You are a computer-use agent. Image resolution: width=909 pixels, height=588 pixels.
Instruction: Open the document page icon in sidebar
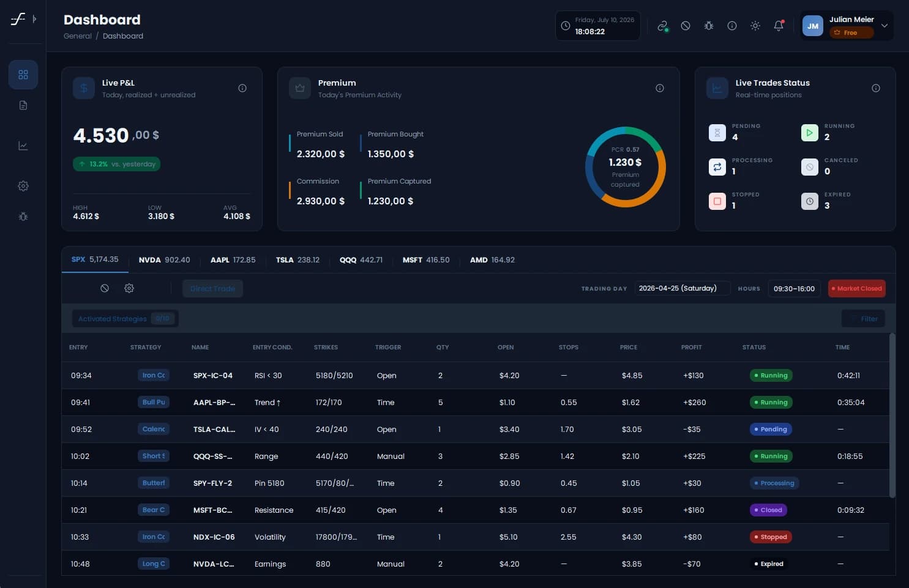pyautogui.click(x=23, y=105)
